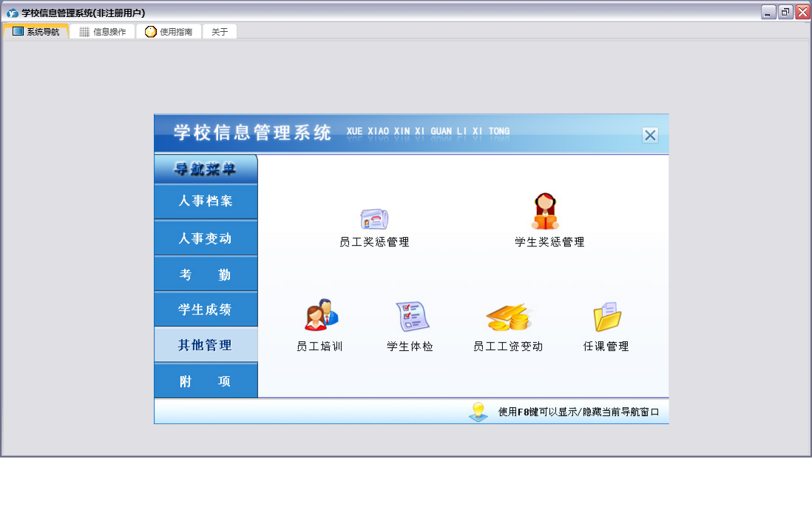
Task: Close the application window
Action: [x=803, y=12]
